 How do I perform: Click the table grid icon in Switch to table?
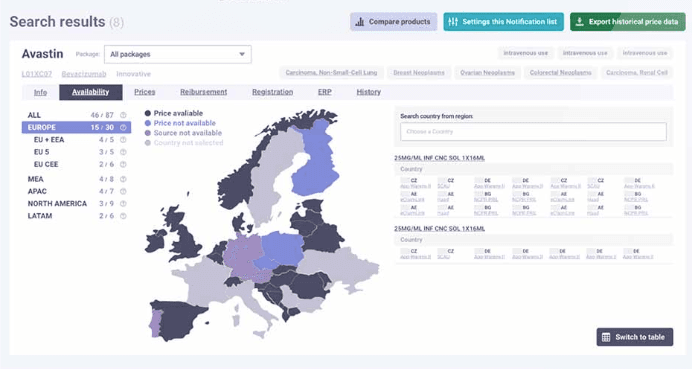[x=606, y=337]
